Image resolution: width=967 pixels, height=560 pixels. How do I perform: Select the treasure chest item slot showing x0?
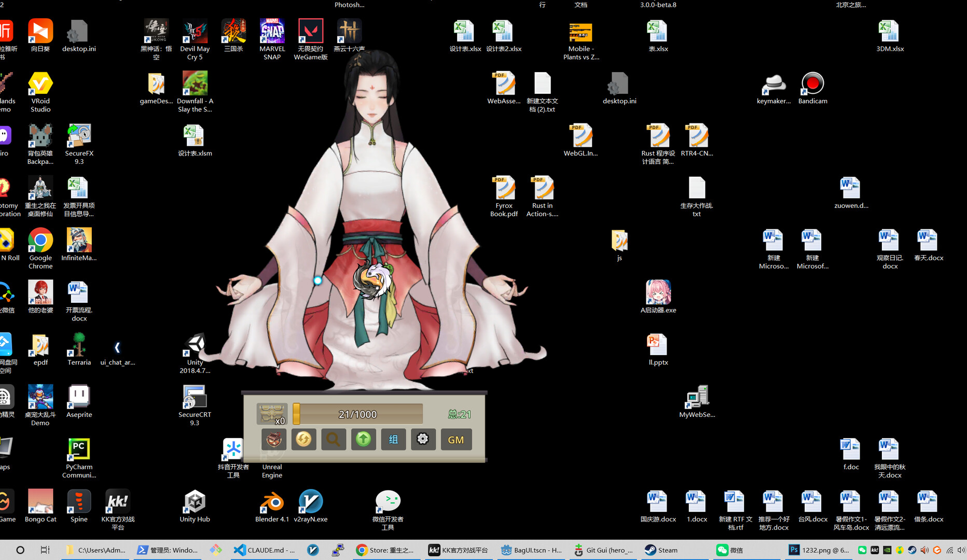(x=271, y=413)
